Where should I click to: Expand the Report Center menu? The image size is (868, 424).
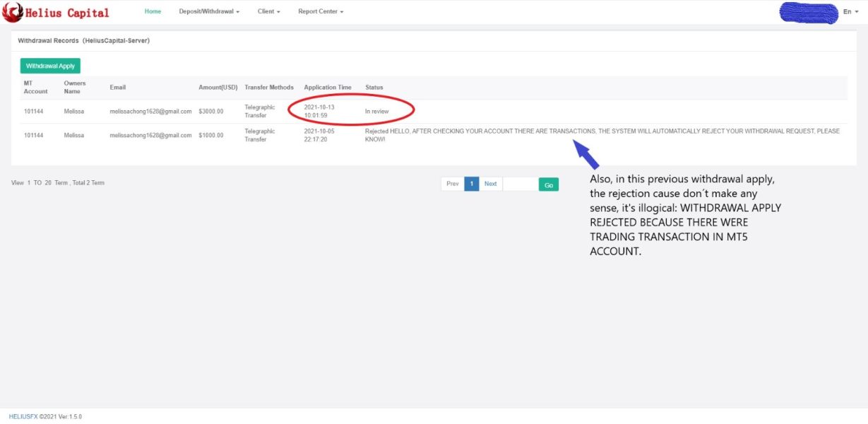(321, 11)
